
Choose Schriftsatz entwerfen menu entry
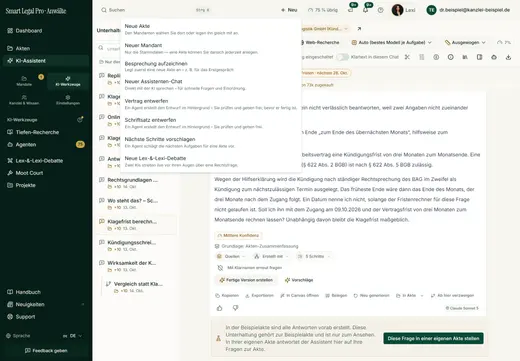[x=211, y=123]
